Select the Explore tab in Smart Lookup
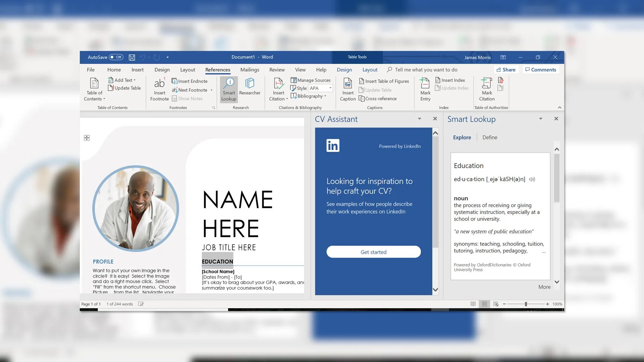The image size is (644, 362). [462, 137]
